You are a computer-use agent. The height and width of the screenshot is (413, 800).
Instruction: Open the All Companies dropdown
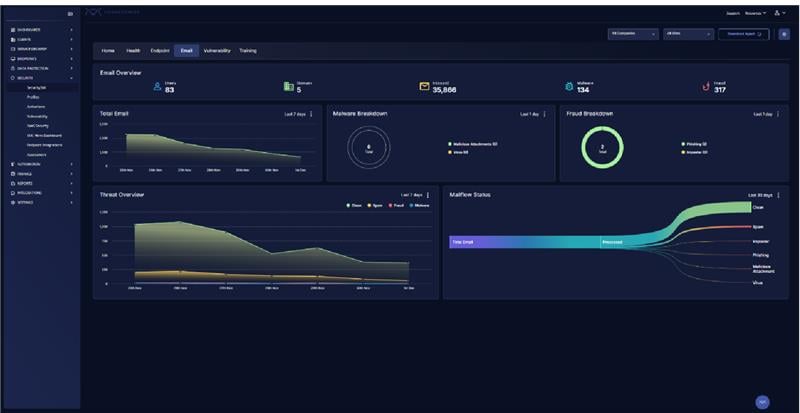(633, 34)
